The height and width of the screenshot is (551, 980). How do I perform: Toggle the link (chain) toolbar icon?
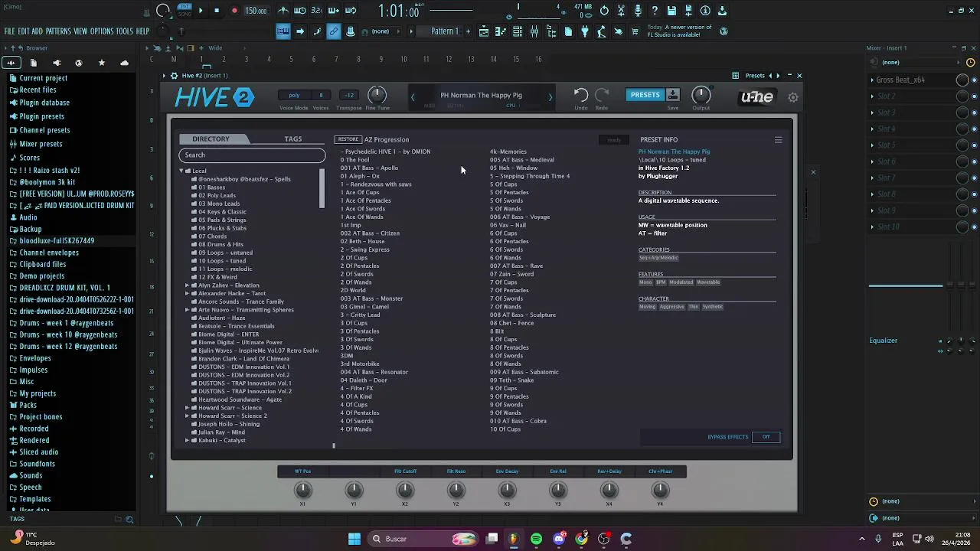[x=334, y=31]
